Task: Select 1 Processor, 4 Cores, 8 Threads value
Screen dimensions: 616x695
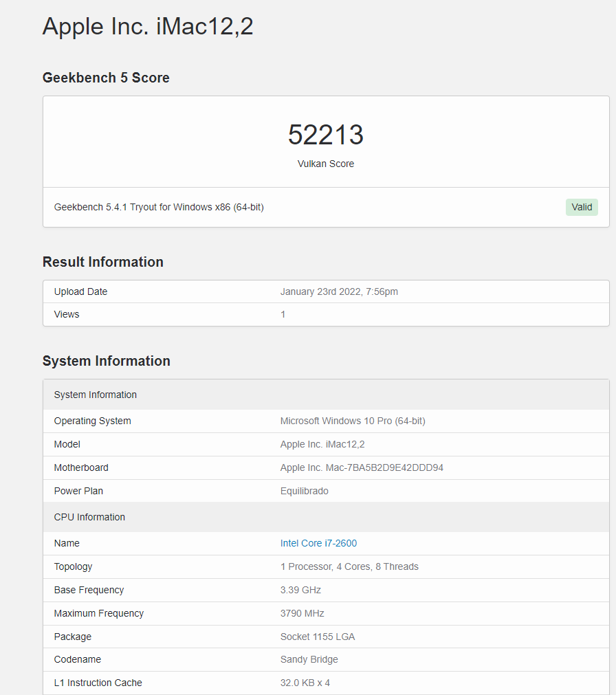Action: click(x=349, y=566)
